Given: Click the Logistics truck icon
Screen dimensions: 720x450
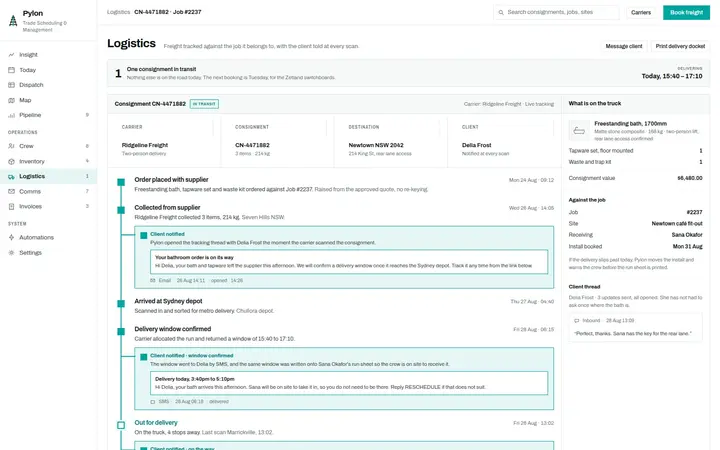Looking at the screenshot, I should coord(11,176).
